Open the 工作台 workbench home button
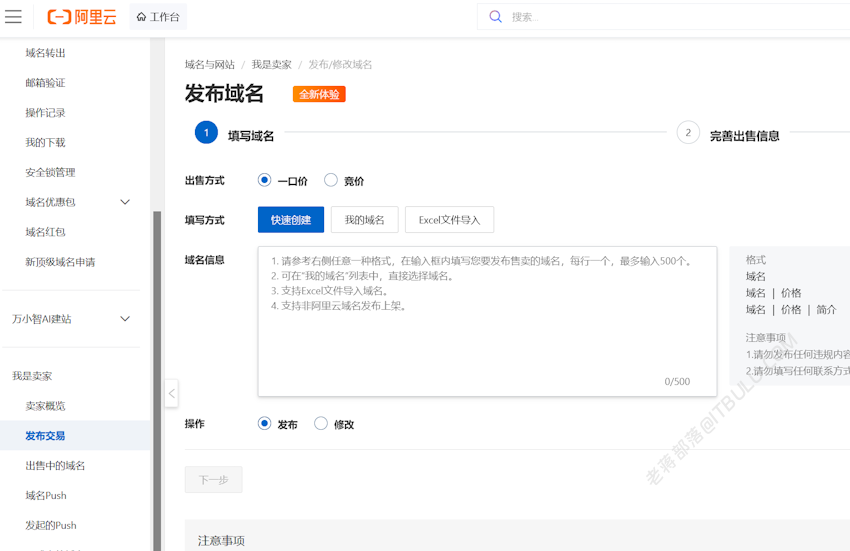 [158, 17]
